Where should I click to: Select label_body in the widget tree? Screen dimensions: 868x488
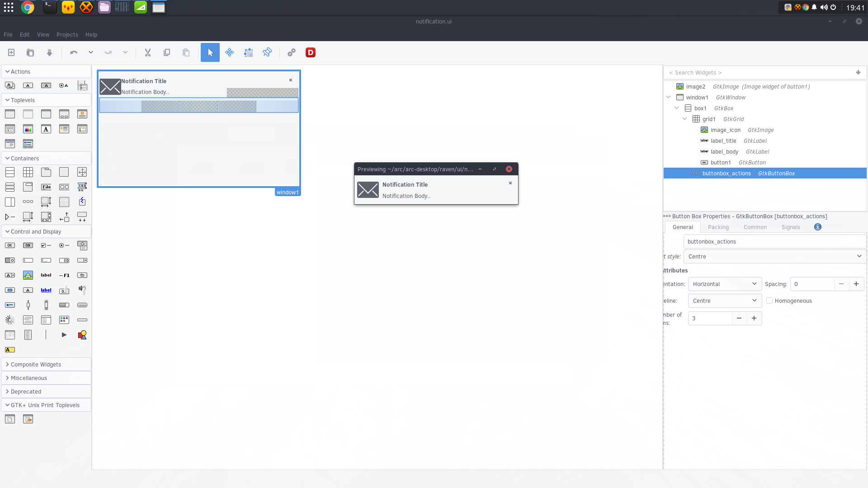pos(765,152)
